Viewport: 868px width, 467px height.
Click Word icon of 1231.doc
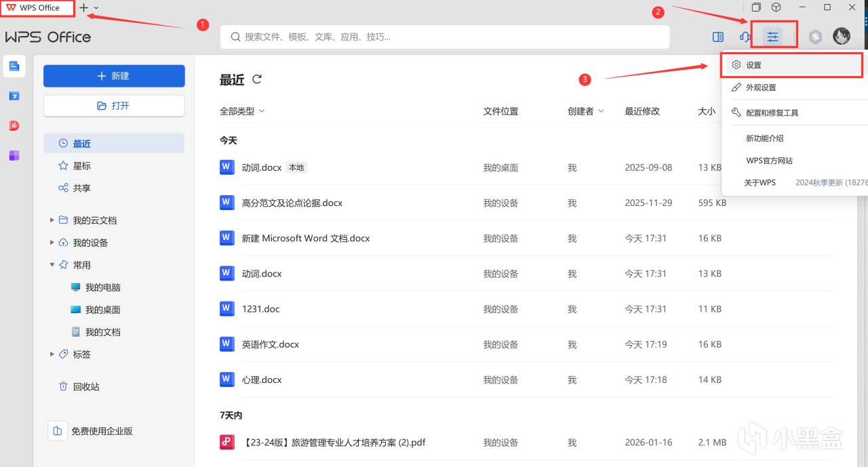pyautogui.click(x=227, y=308)
